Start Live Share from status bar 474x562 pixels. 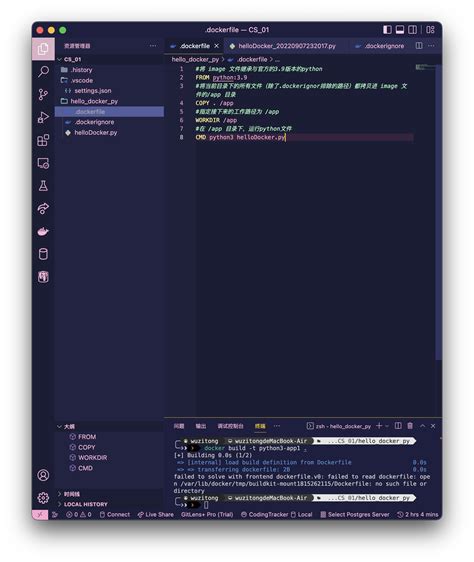click(x=156, y=515)
